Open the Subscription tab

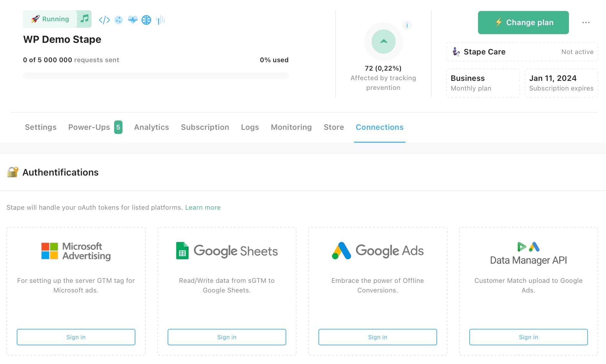click(205, 127)
